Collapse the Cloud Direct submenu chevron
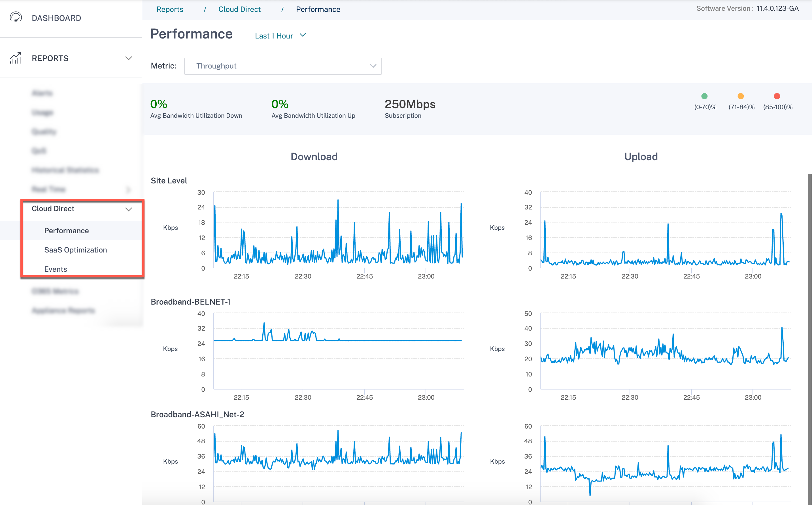The image size is (812, 505). tap(128, 209)
